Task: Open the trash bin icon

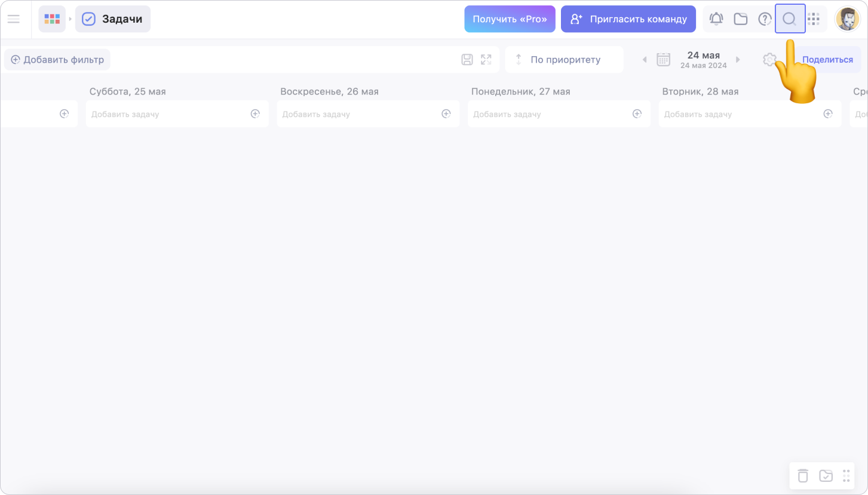Action: click(x=803, y=476)
